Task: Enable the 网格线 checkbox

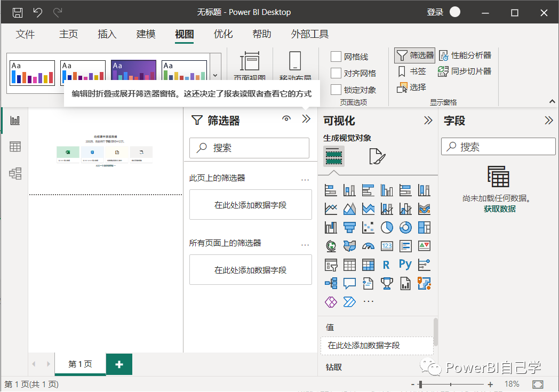Action: point(336,57)
